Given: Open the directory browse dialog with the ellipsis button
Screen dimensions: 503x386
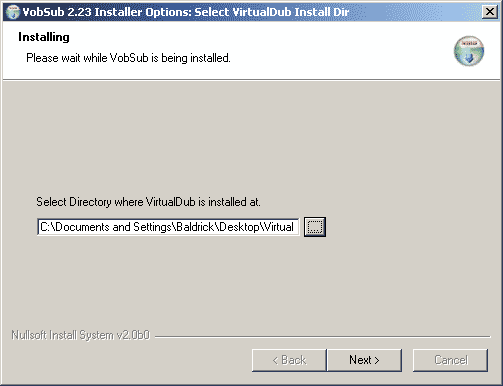Looking at the screenshot, I should click(x=315, y=227).
